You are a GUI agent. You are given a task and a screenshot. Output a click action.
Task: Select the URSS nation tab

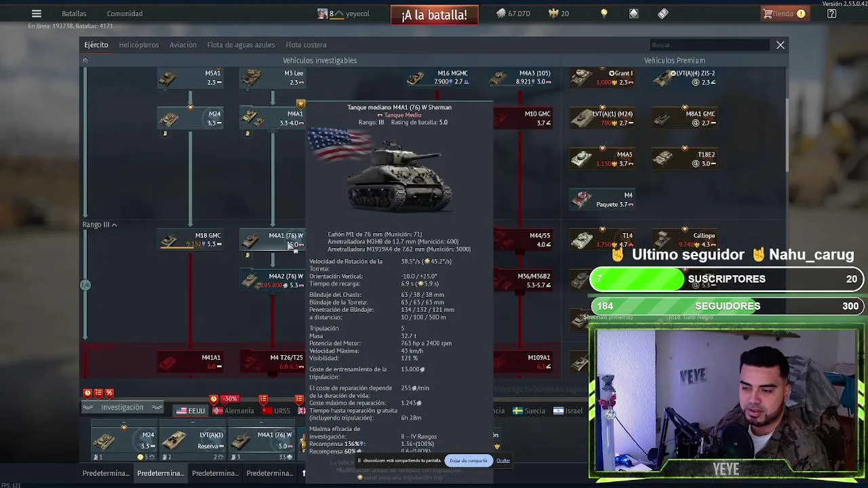click(x=277, y=411)
